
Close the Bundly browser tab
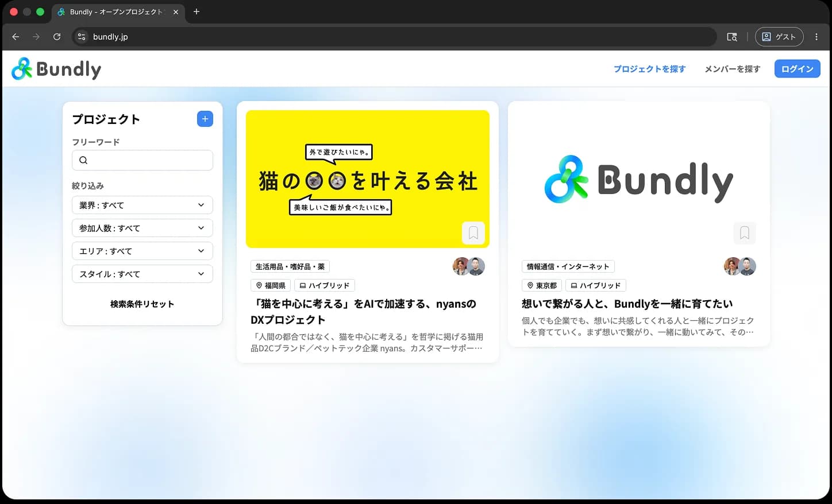click(176, 12)
